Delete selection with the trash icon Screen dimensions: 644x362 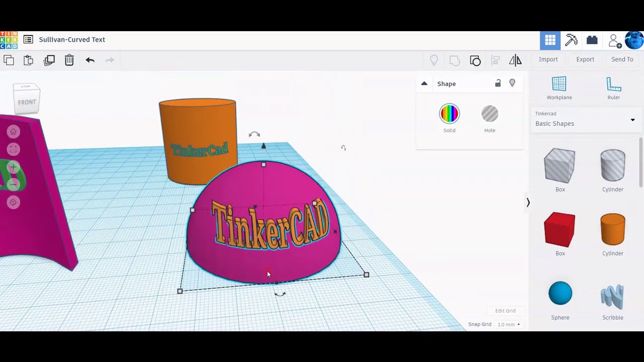coord(69,60)
